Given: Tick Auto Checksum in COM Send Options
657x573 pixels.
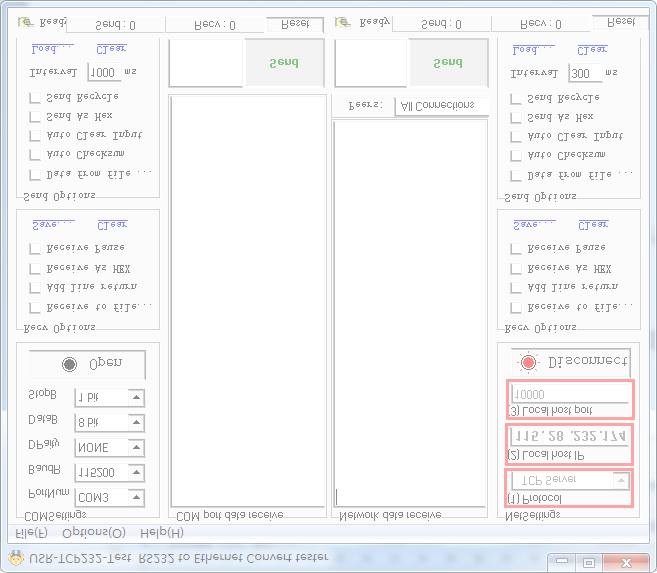Looking at the screenshot, I should click(35, 155).
